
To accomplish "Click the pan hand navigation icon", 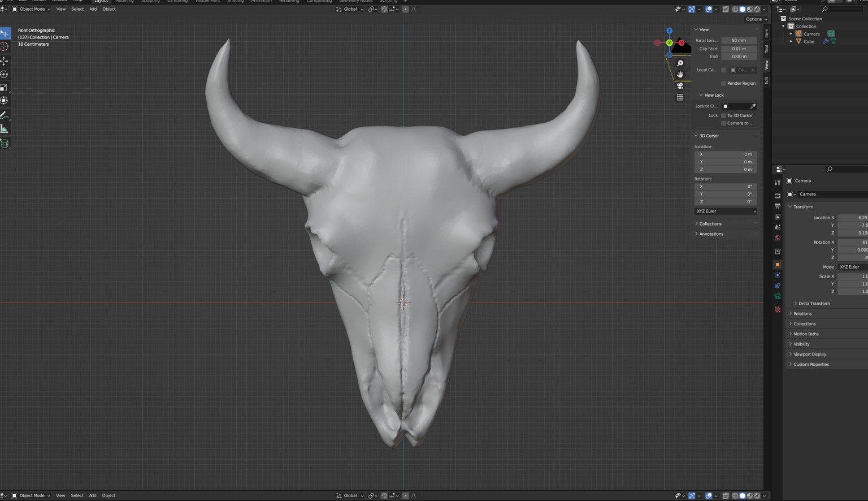I will 680,75.
